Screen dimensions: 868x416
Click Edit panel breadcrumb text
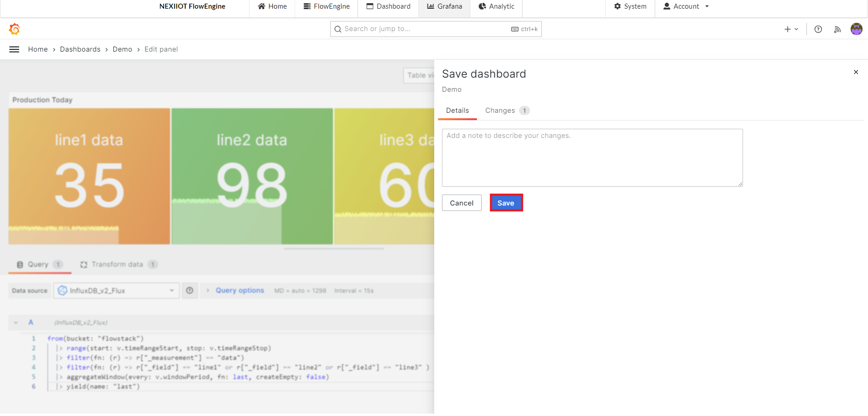[x=161, y=49]
